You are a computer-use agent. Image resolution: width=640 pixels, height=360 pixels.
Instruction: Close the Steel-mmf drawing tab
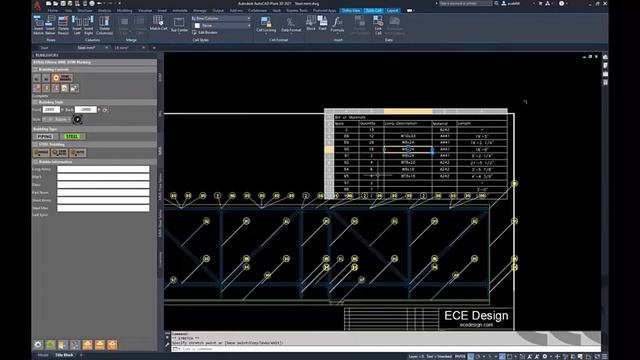[107, 48]
